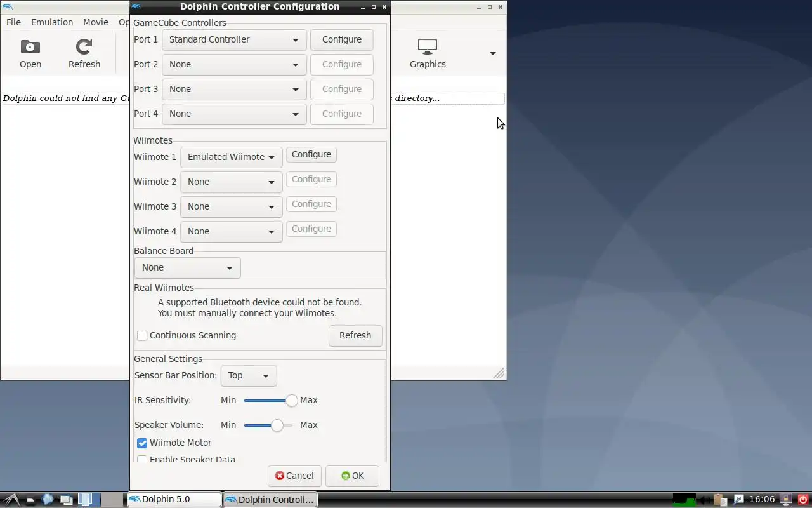The image size is (812, 508).
Task: Open the Sensor Bar Position dropdown
Action: [x=248, y=375]
